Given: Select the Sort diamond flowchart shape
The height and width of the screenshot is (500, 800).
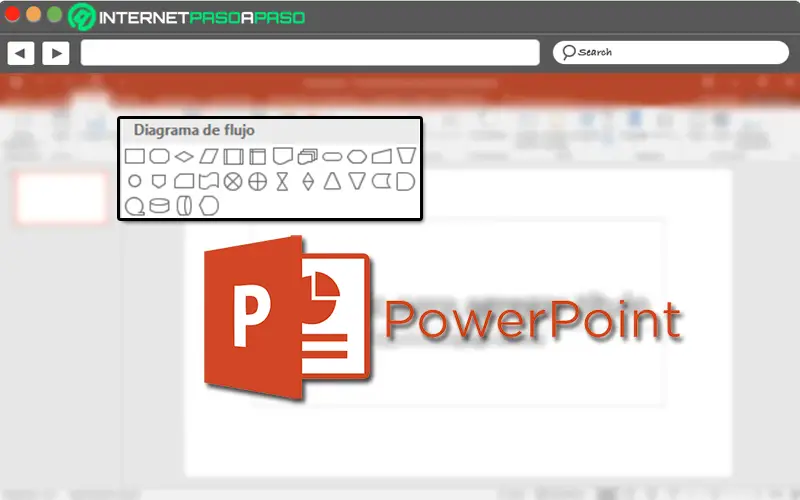Looking at the screenshot, I should [x=308, y=181].
